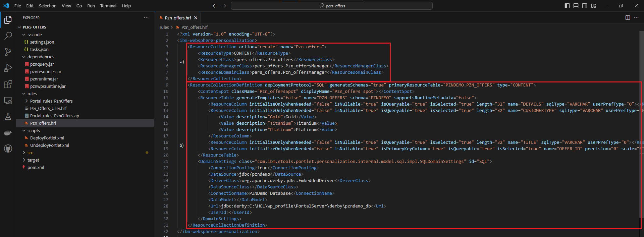Viewport: 644px width, 237px height.
Task: Collapse the dependencies folder
Action: [x=41, y=57]
